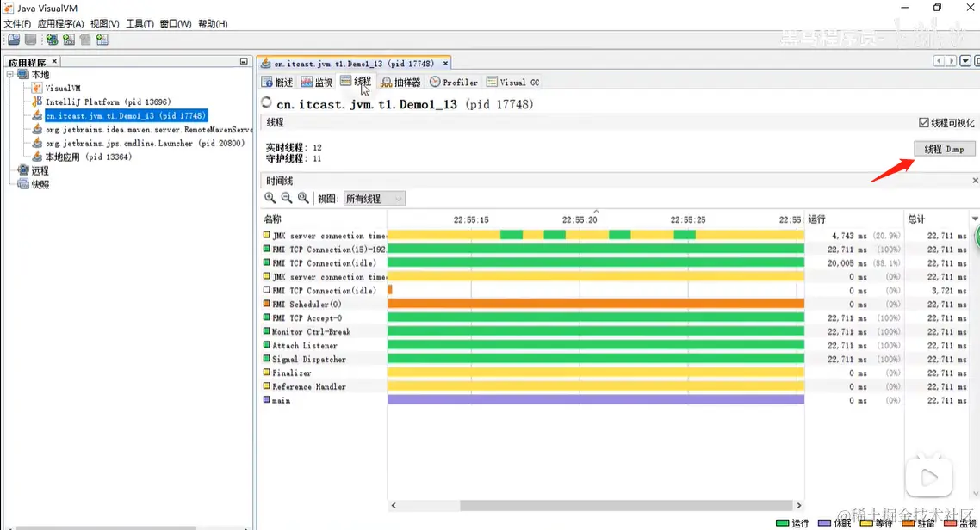980x530 pixels.
Task: Click the 名称 column header
Action: coord(323,219)
